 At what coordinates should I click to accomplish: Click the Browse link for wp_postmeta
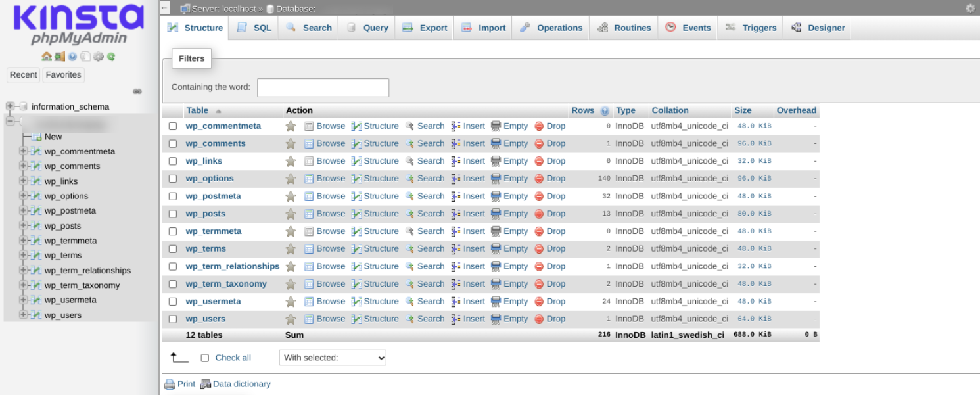click(331, 196)
